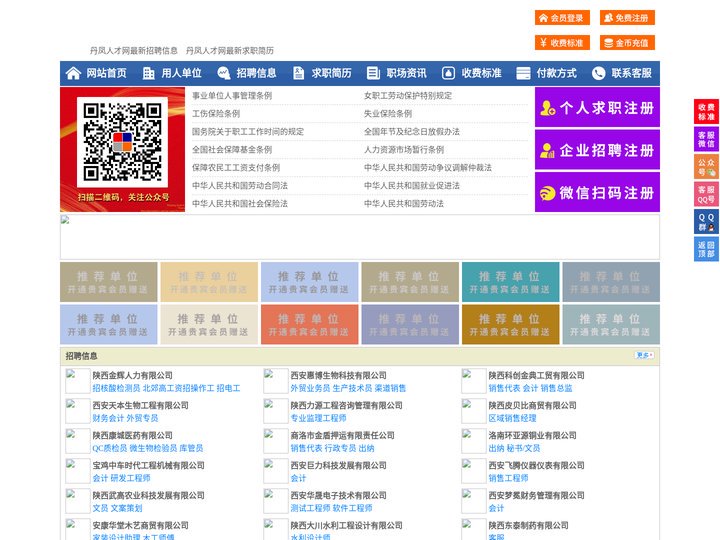Open 西安梦奚财务管理有限公司 company link

536,495
